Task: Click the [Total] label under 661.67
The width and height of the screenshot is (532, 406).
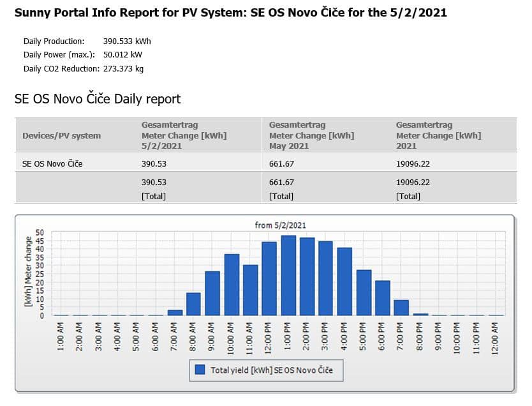Action: tap(281, 196)
